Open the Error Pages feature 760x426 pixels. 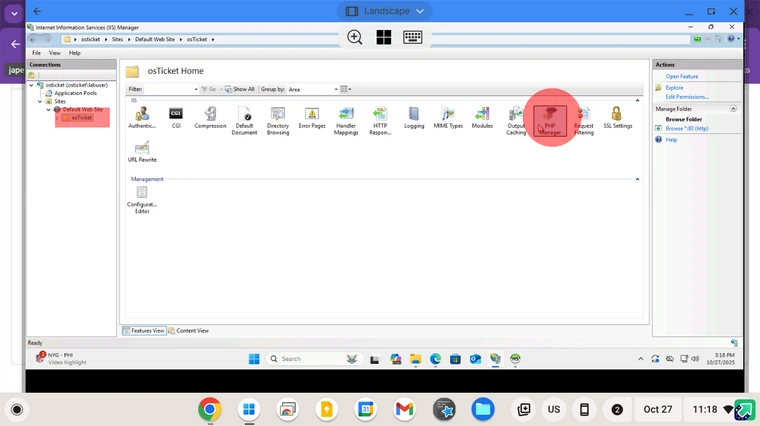point(312,118)
